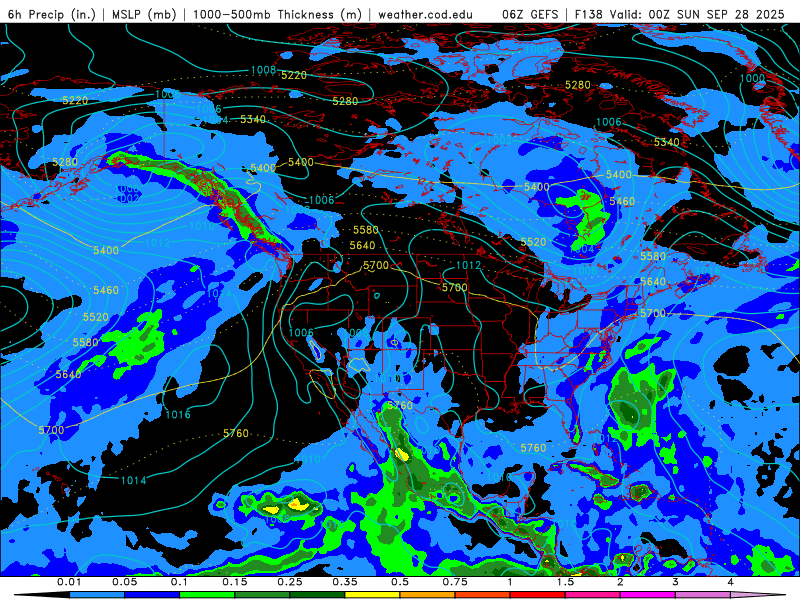Click the lavender right arrow of the color bar
This screenshot has height=600, width=800.
click(x=758, y=595)
